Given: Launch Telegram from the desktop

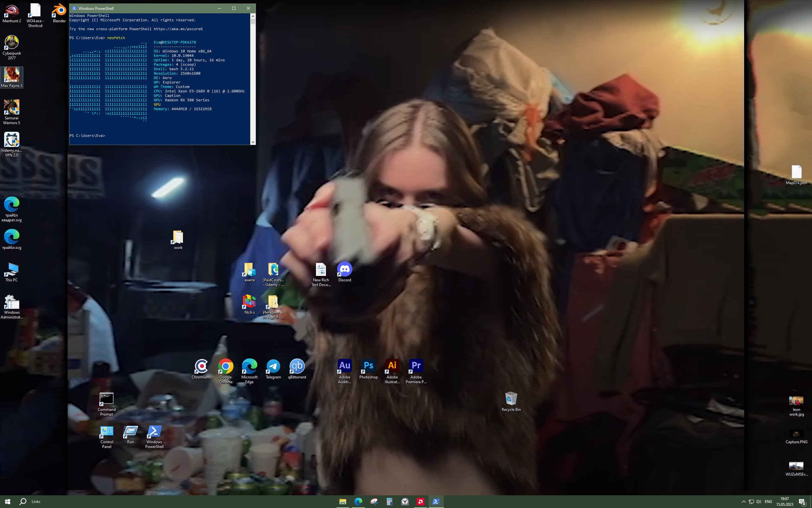Looking at the screenshot, I should click(x=273, y=369).
